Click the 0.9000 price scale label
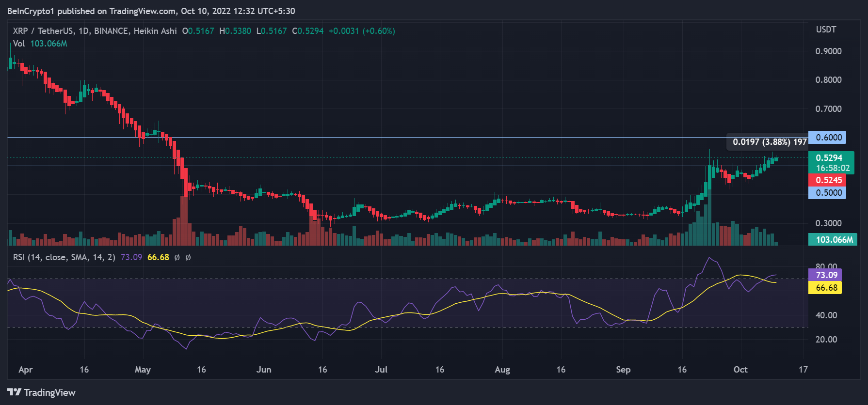Viewport: 868px width, 405px height. [x=828, y=51]
